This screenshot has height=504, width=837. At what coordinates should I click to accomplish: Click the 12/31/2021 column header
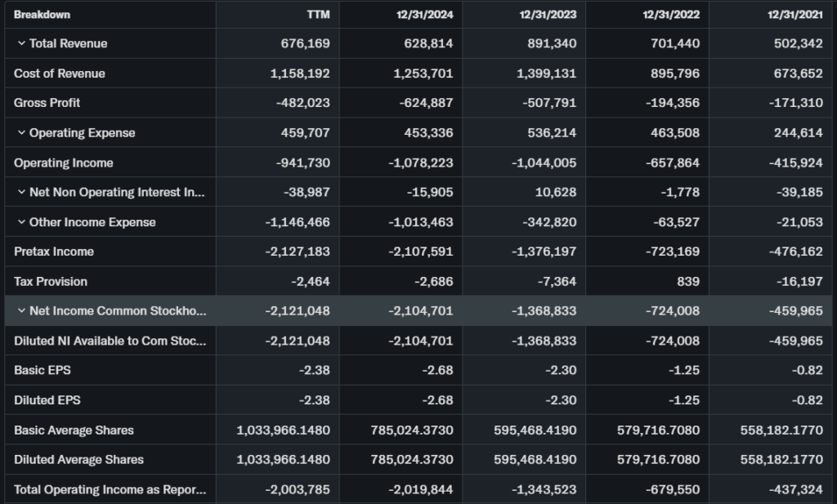pos(794,15)
